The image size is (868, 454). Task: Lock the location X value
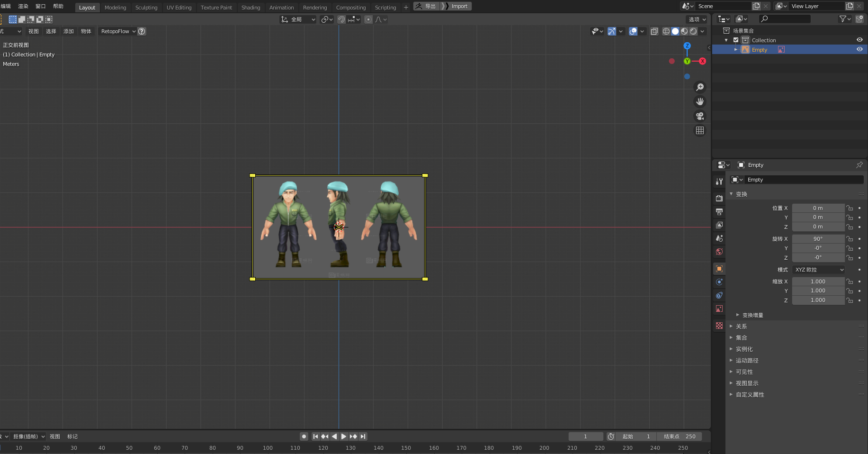(850, 208)
